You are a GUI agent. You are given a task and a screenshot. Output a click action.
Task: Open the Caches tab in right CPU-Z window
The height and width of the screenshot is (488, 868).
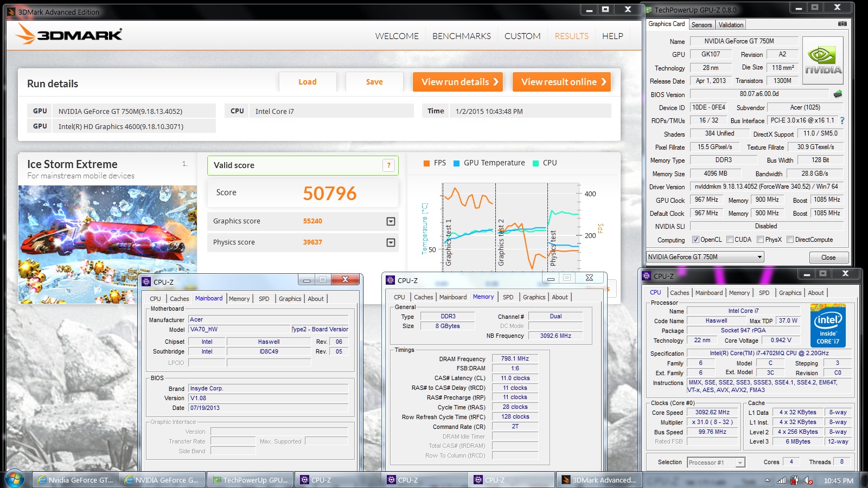(x=679, y=293)
